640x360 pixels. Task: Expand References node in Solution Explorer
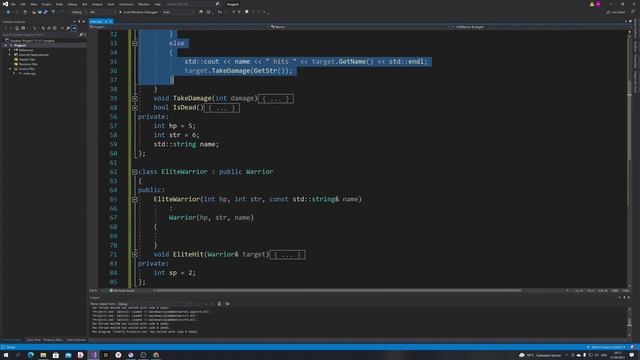pos(10,50)
